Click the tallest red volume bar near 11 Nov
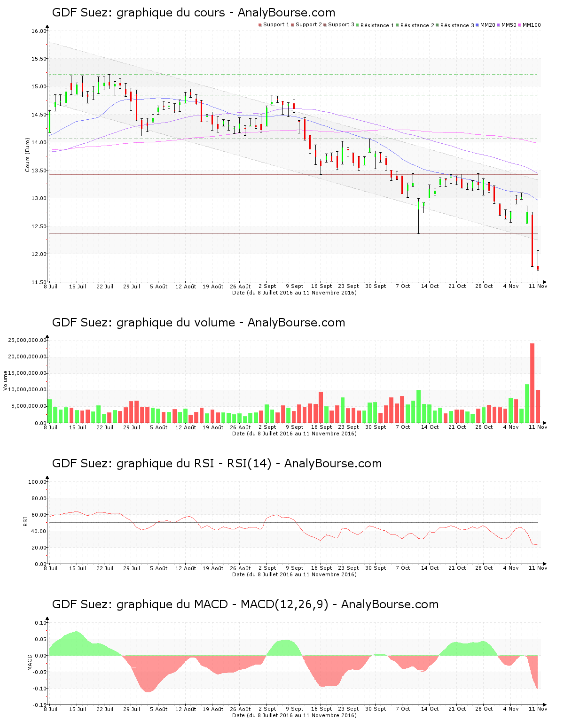564x728 pixels. [x=533, y=383]
